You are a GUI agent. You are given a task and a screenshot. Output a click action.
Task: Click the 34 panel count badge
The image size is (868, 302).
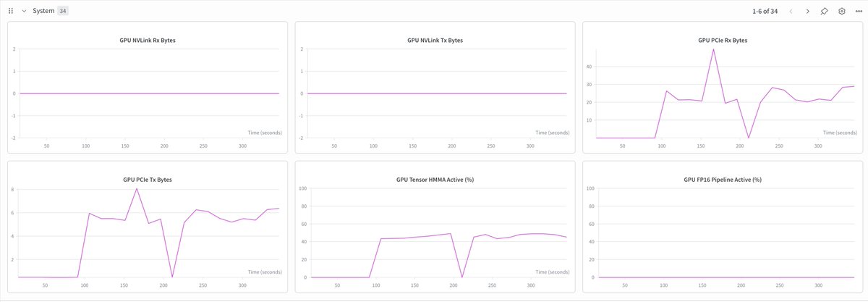tap(62, 12)
